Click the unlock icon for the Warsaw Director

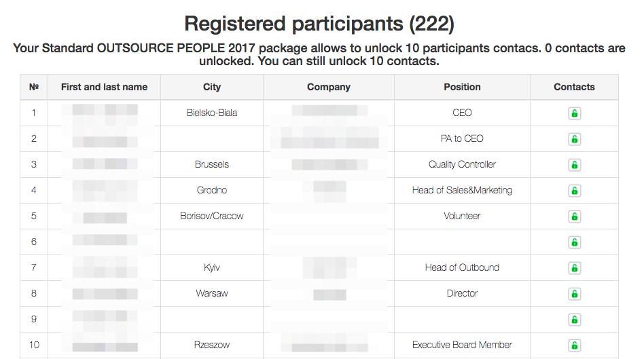click(x=574, y=294)
